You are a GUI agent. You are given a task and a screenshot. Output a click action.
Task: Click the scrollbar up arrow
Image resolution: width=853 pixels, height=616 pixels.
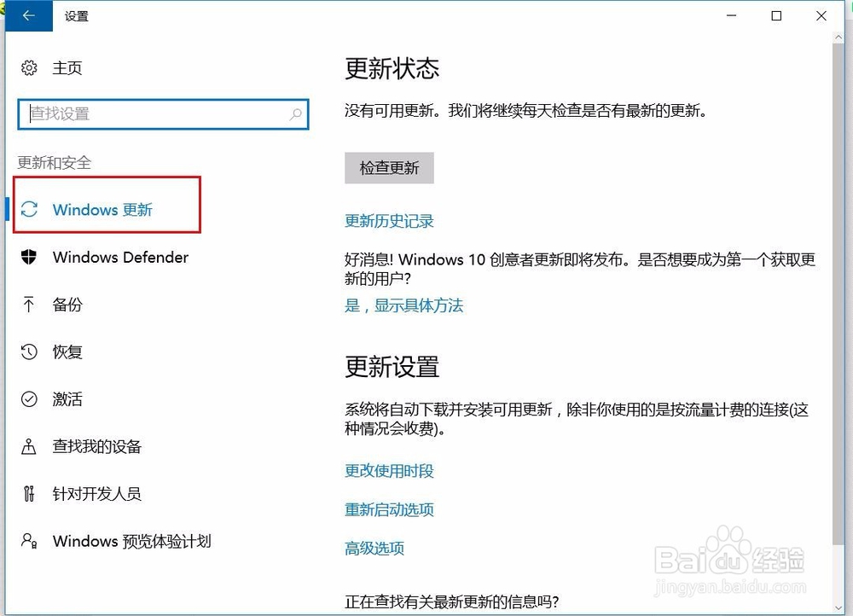click(x=838, y=37)
